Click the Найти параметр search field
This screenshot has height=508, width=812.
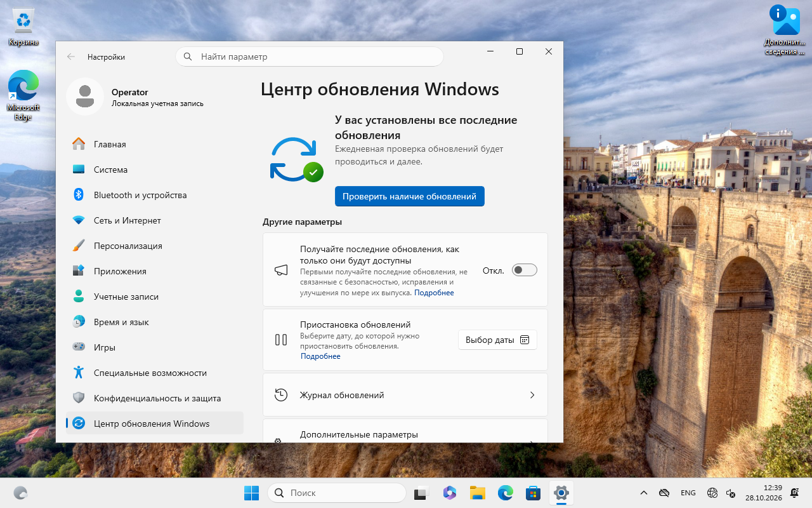310,57
